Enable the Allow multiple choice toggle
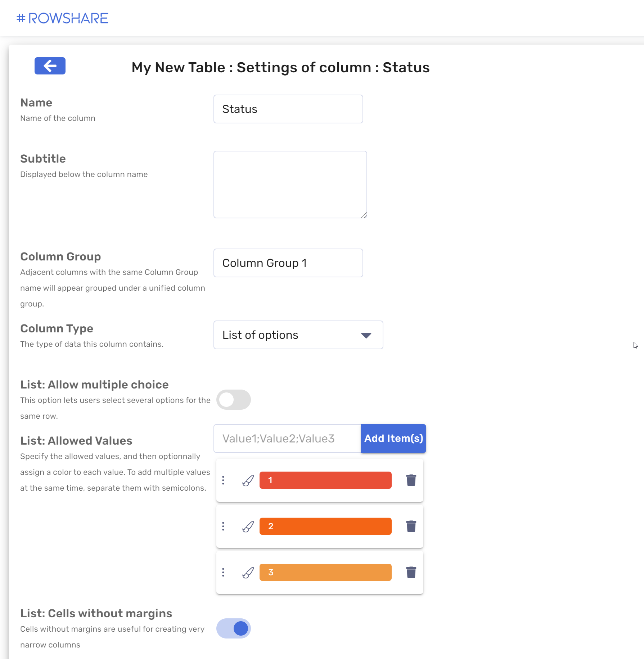This screenshot has height=659, width=644. tap(234, 400)
